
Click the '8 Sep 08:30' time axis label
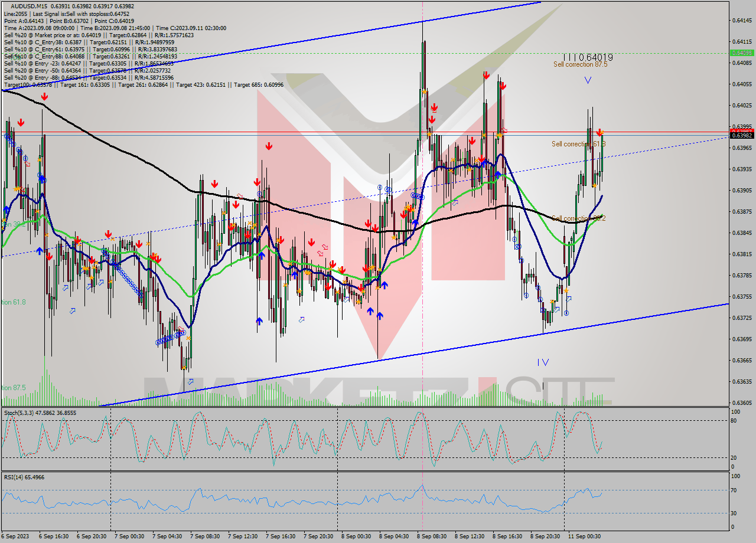(x=432, y=537)
